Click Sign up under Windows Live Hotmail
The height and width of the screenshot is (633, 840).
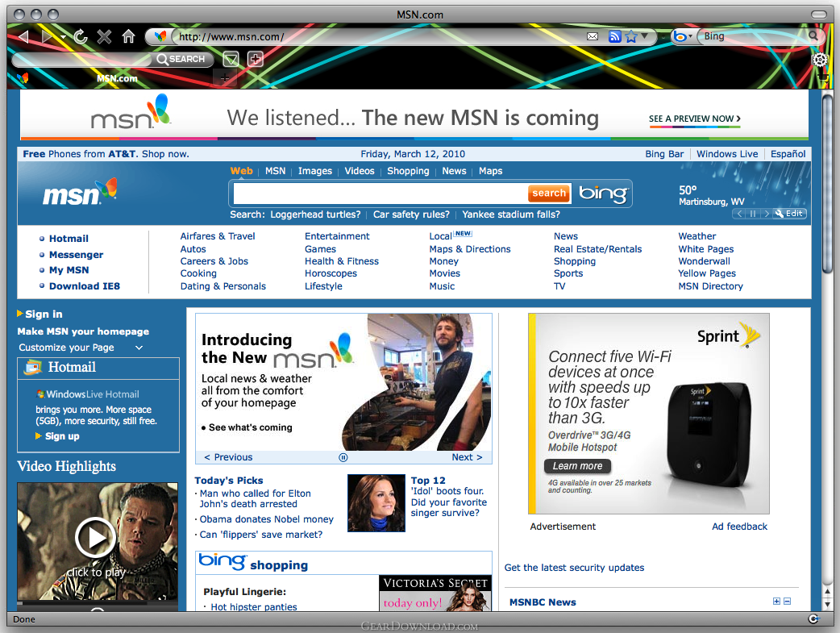click(57, 436)
